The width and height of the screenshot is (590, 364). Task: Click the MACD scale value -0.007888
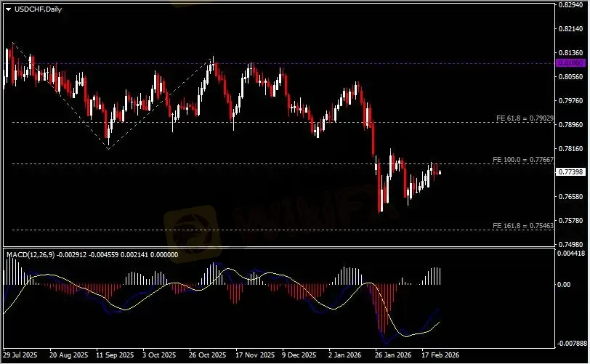[570, 344]
